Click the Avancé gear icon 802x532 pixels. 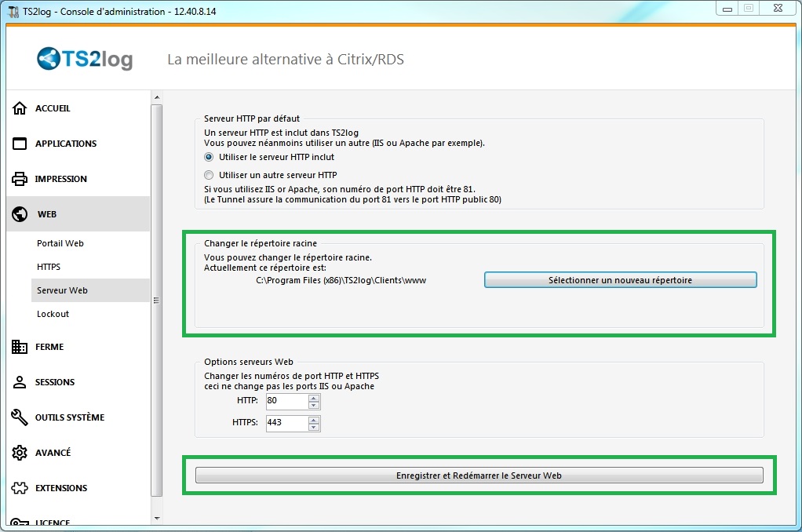pos(20,452)
